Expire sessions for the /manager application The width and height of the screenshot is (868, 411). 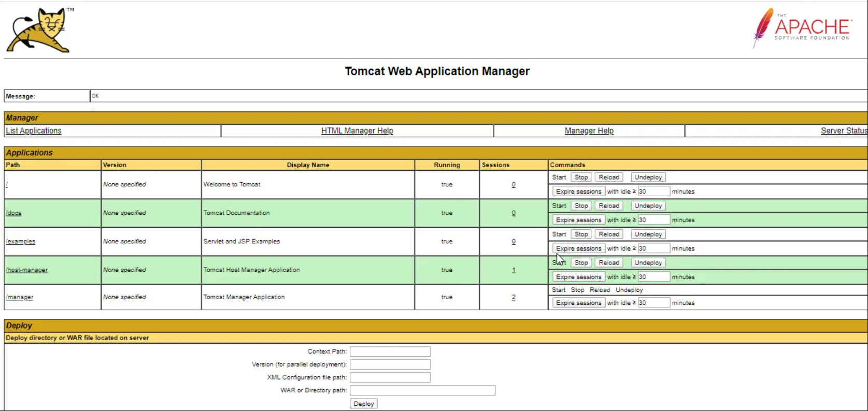(578, 303)
